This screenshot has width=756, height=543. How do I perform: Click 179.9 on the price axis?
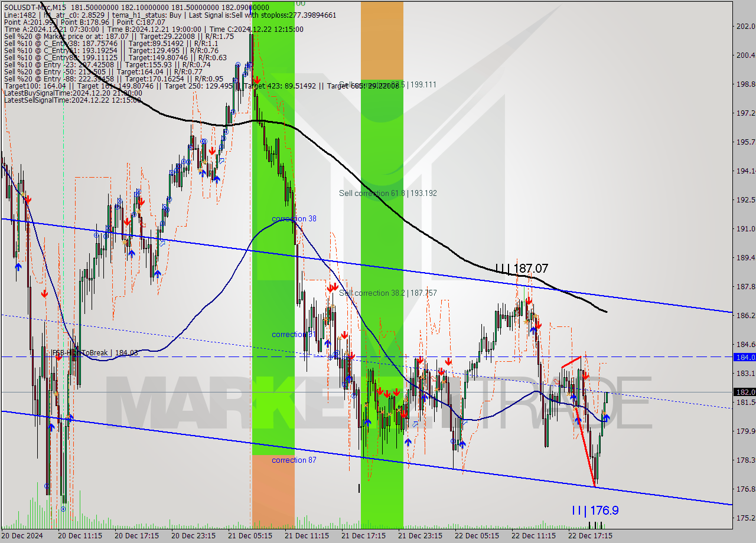[x=745, y=431]
